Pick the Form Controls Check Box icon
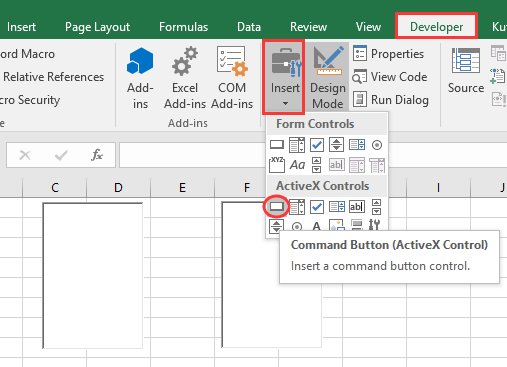 (x=317, y=145)
